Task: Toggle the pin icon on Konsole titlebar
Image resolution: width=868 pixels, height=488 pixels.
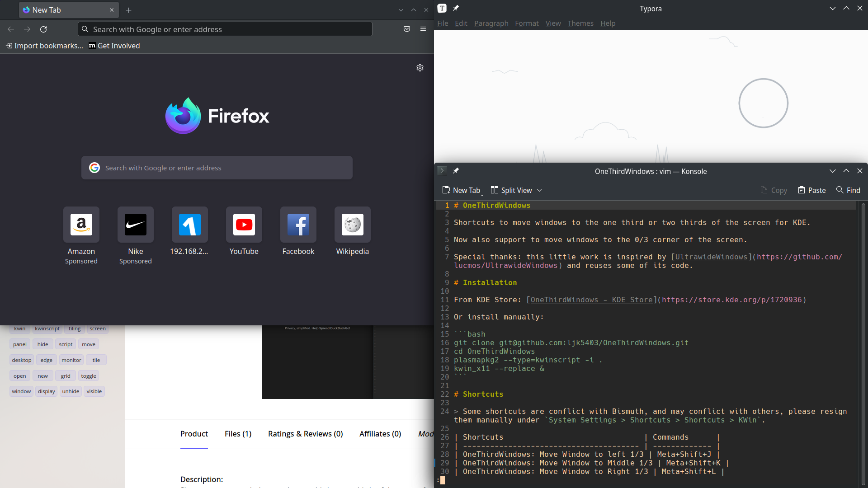Action: 456,171
